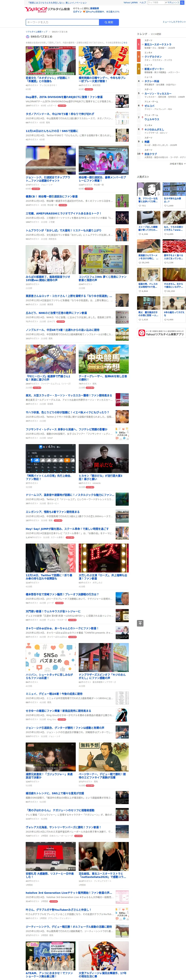The width and height of the screenshot is (186, 980).
Task: Click the heart icon showing 1,049 likes
Action: click(165, 206)
